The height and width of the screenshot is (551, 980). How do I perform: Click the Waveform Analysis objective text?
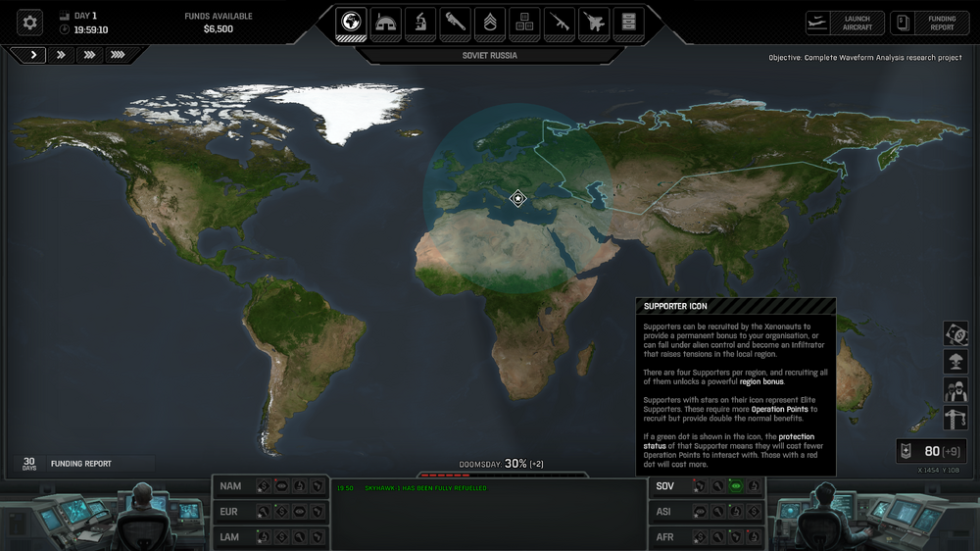[865, 58]
